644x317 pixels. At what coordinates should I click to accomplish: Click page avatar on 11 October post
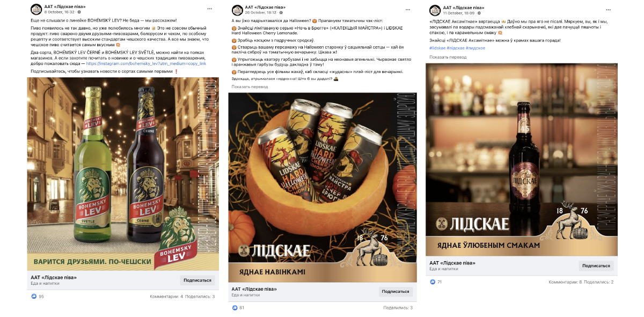tap(435, 10)
